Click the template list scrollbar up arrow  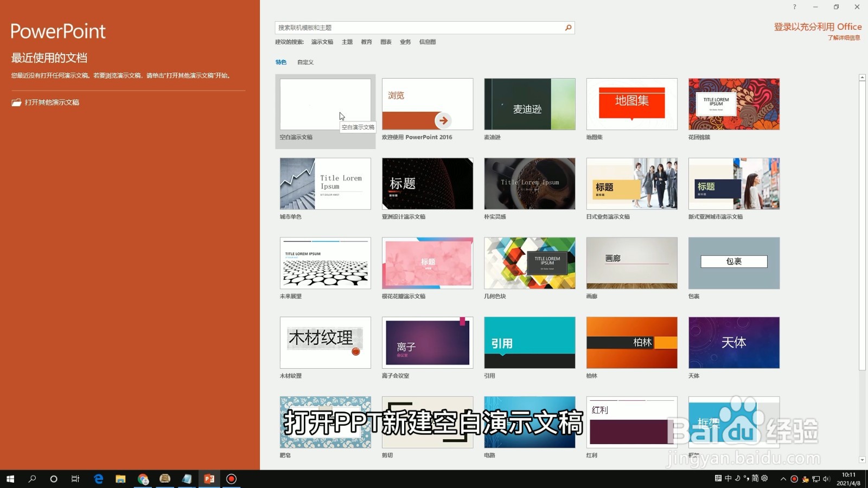[862, 78]
